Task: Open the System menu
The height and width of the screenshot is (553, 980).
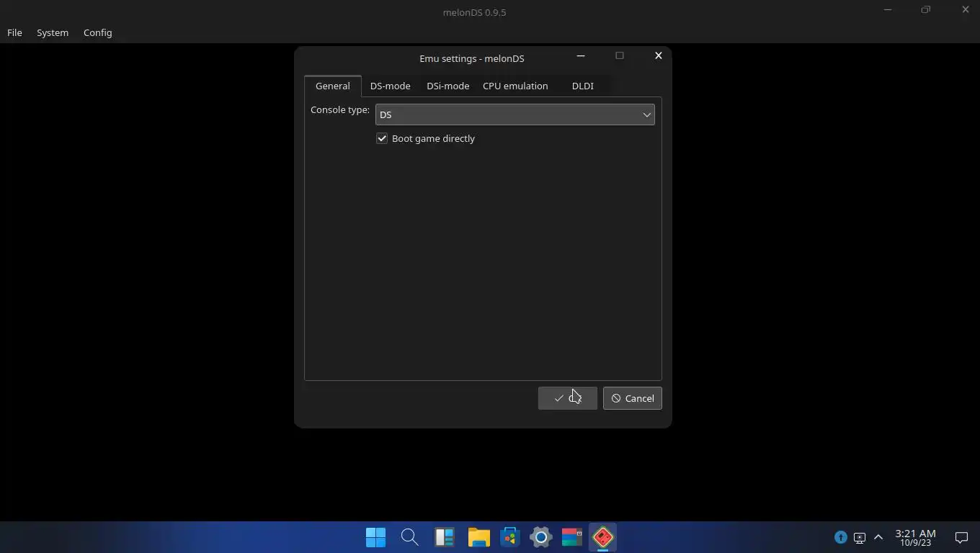Action: [x=53, y=32]
